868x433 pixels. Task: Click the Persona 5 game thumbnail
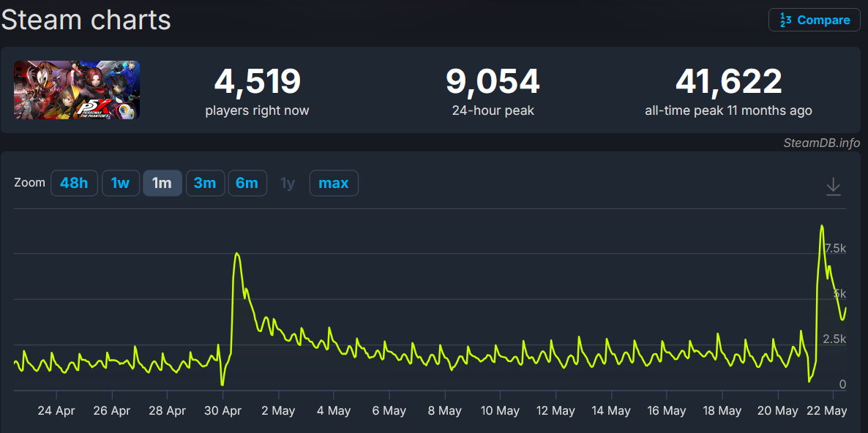tap(77, 89)
